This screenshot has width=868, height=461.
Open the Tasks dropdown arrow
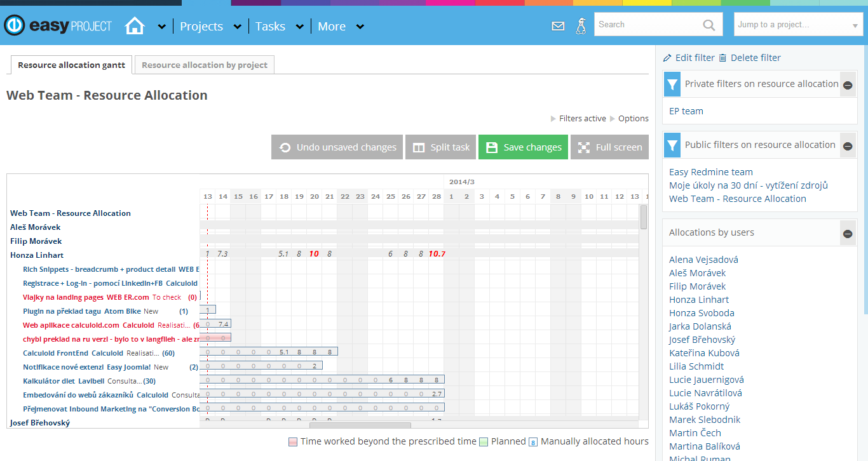point(299,27)
